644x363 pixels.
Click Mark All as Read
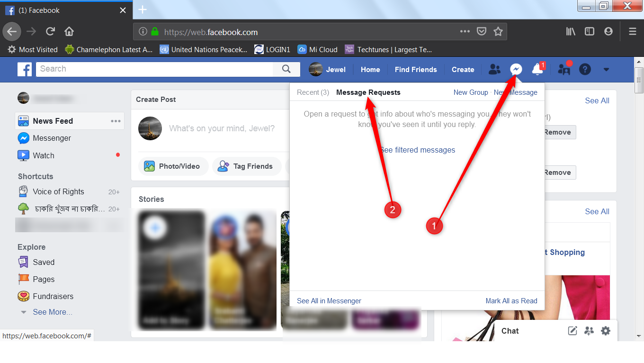511,301
